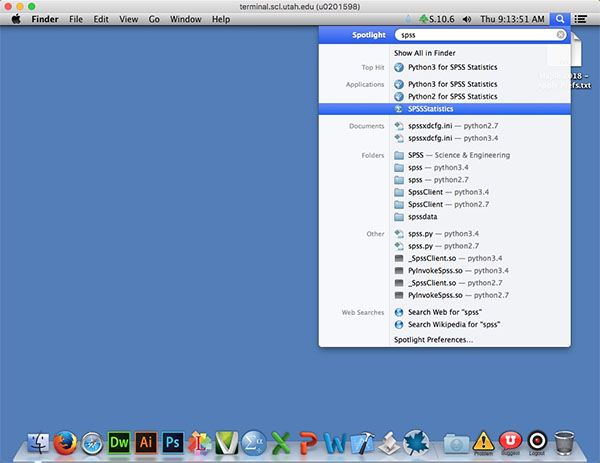Viewport: 600px width, 463px height.
Task: Launch Maple leaf icon in Dock
Action: 416,443
